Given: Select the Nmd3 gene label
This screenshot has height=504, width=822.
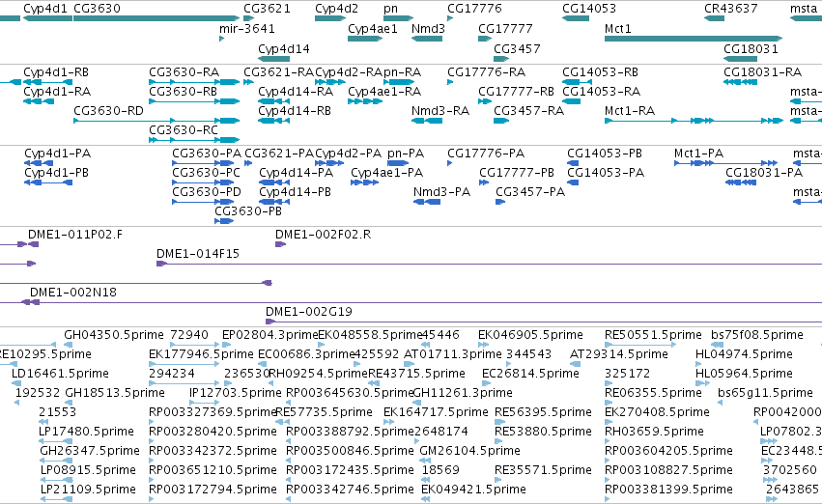Looking at the screenshot, I should [x=428, y=28].
